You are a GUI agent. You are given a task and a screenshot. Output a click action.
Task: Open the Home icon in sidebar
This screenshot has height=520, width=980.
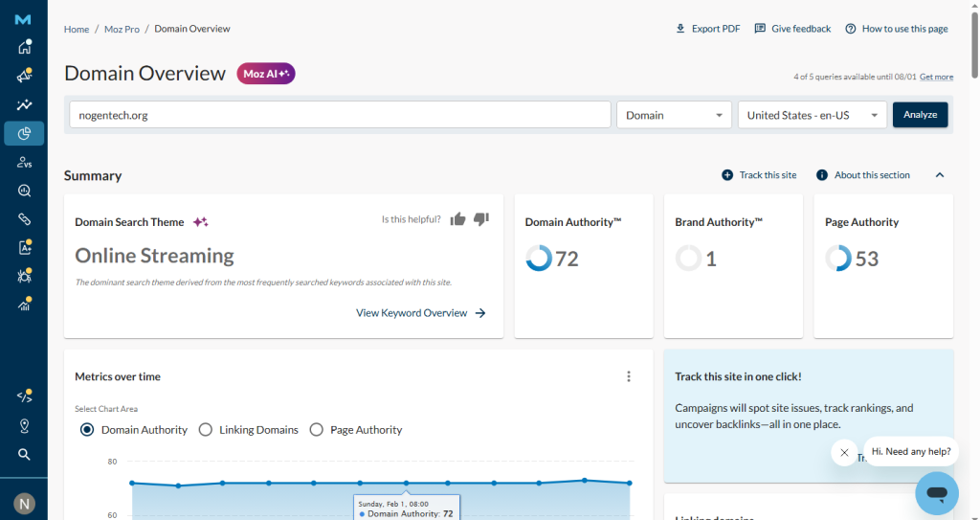point(24,48)
